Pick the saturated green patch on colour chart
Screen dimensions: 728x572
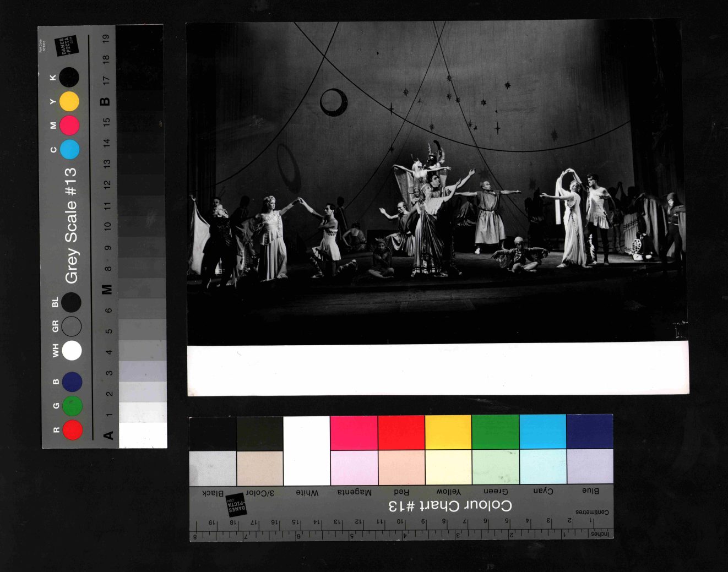[x=495, y=432]
